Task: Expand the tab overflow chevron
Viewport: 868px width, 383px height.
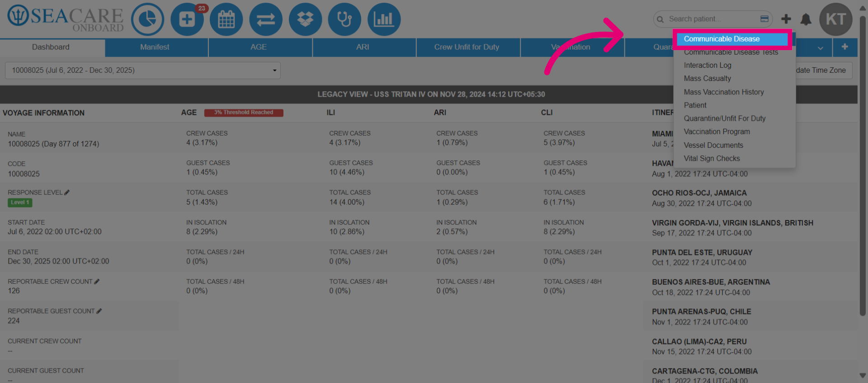Action: [821, 47]
